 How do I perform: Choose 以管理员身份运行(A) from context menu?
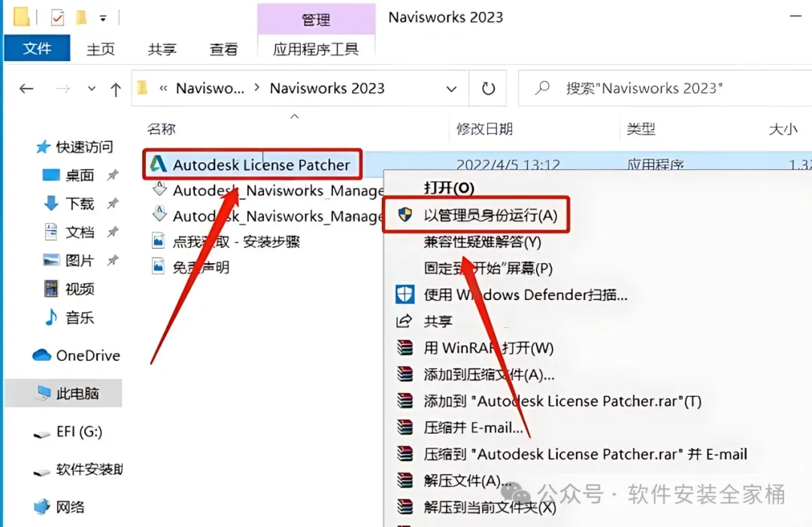tap(490, 215)
